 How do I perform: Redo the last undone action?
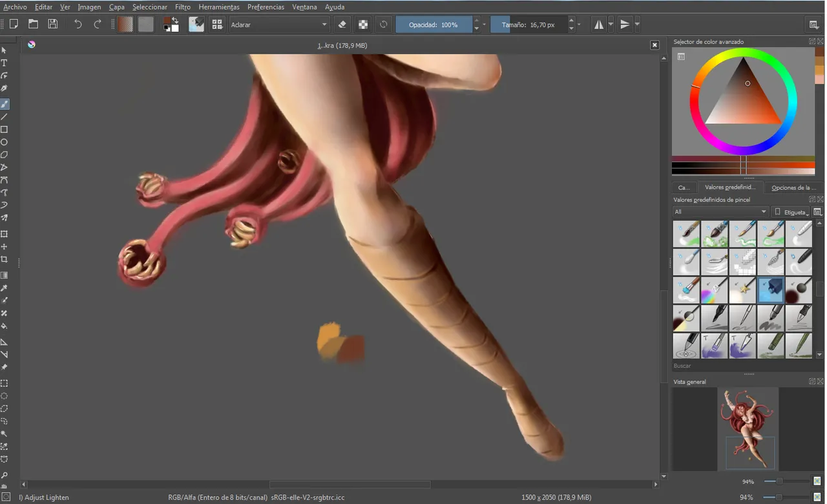[x=98, y=25]
